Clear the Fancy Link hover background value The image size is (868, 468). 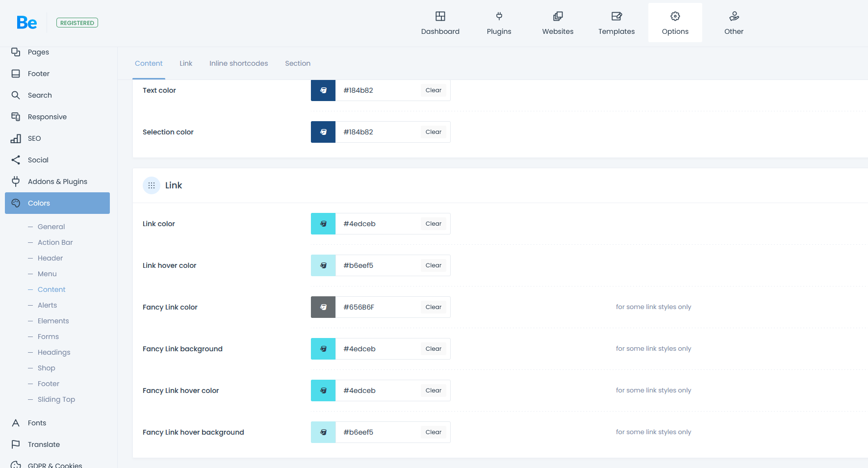434,432
